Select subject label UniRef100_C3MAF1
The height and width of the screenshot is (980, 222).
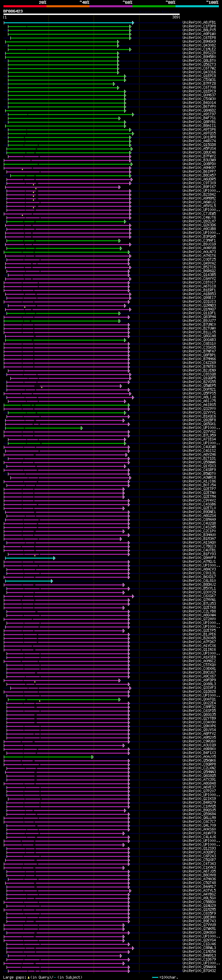[x=199, y=241]
